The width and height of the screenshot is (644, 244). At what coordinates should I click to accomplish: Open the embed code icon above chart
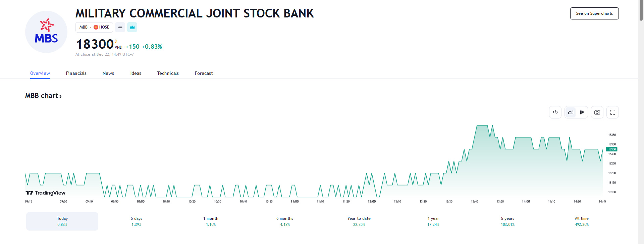555,112
